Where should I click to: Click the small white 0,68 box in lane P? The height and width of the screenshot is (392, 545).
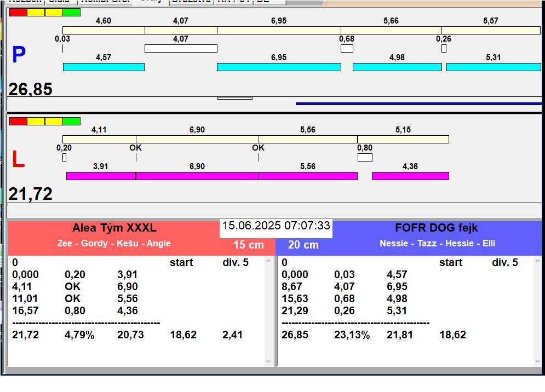click(347, 49)
